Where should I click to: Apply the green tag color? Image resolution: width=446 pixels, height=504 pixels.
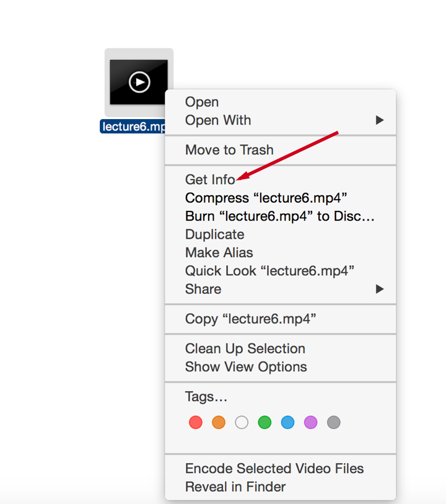[x=265, y=422]
